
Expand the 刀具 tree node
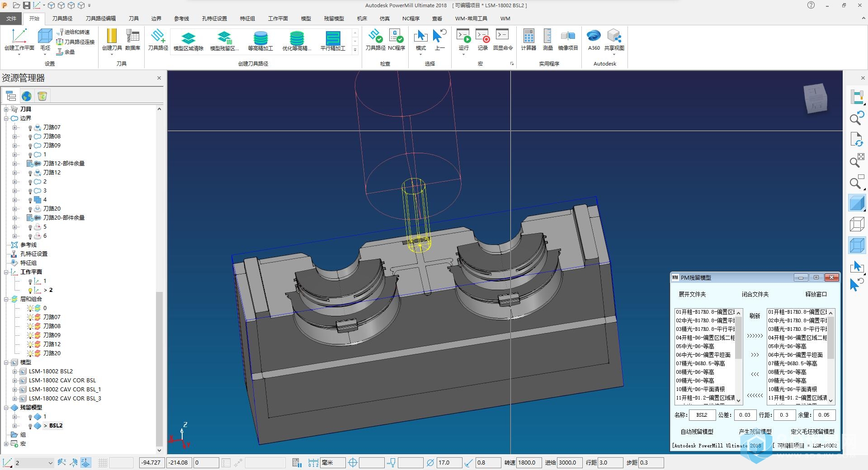(6, 109)
